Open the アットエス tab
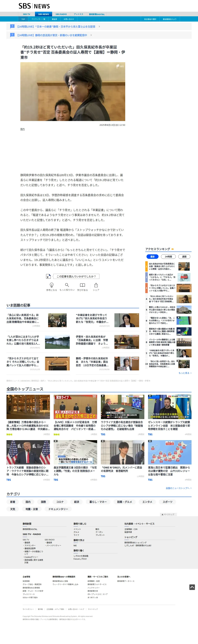This screenshot has width=198, height=644. 78,14
